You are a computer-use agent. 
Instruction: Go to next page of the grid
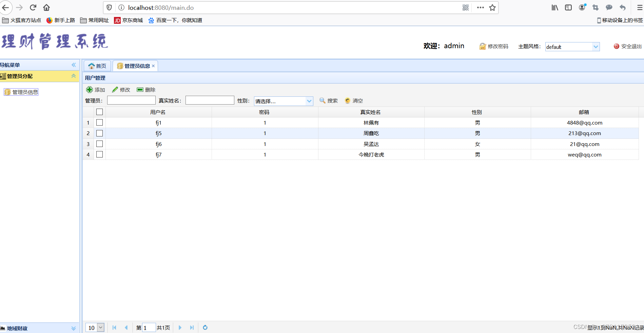click(180, 328)
